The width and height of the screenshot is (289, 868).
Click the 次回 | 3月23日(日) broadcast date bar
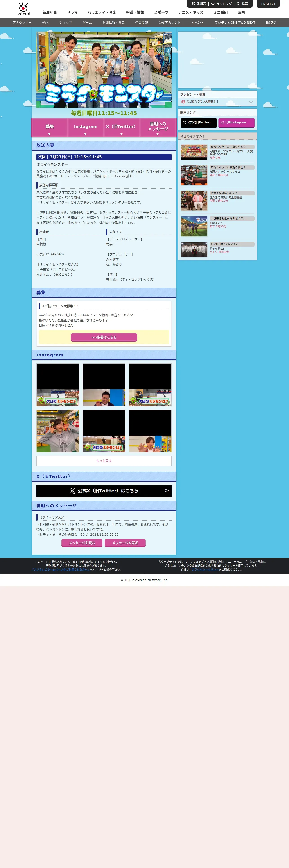[104, 157]
